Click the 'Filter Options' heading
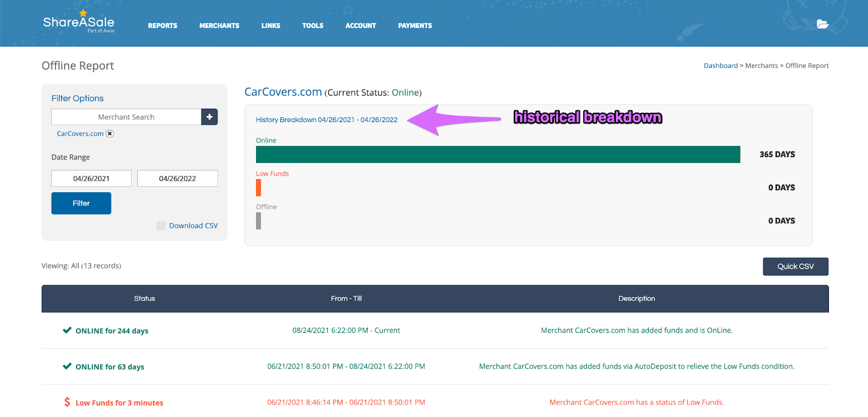The image size is (868, 417). click(78, 98)
